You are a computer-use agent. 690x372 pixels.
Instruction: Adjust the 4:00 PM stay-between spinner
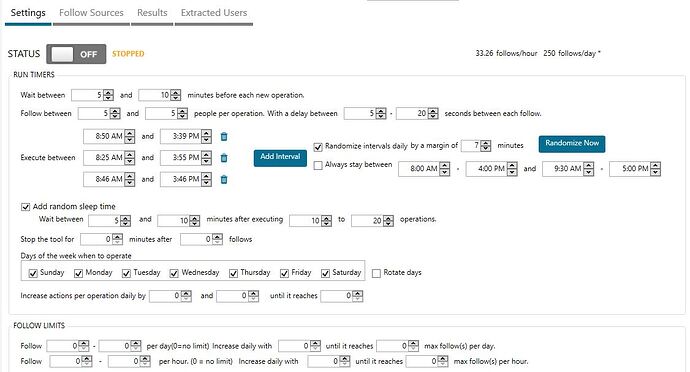[x=492, y=169]
